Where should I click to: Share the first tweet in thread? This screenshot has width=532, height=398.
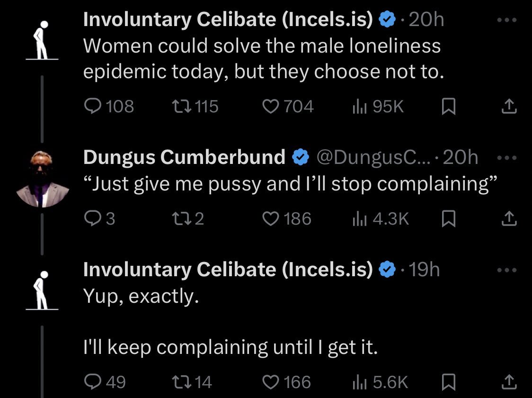pyautogui.click(x=509, y=107)
